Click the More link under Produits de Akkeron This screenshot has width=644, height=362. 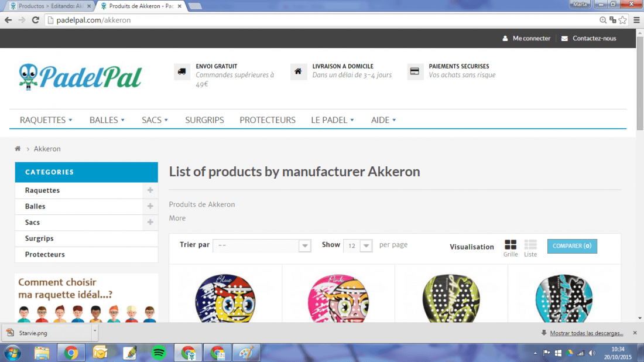pyautogui.click(x=177, y=218)
